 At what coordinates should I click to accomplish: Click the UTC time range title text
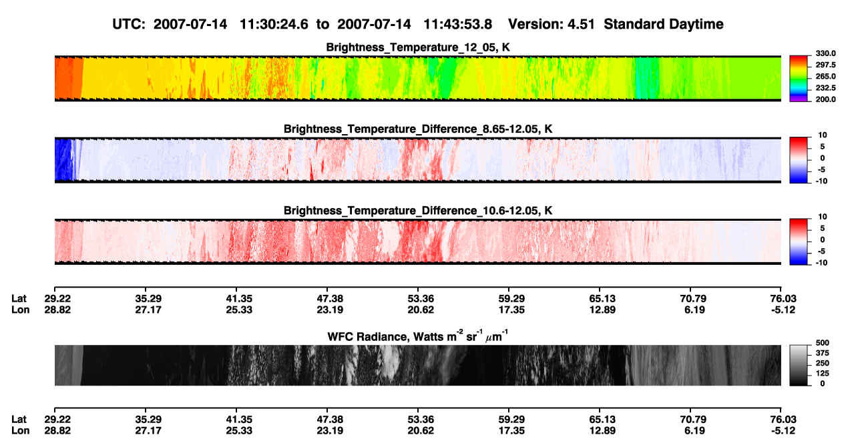pos(419,25)
